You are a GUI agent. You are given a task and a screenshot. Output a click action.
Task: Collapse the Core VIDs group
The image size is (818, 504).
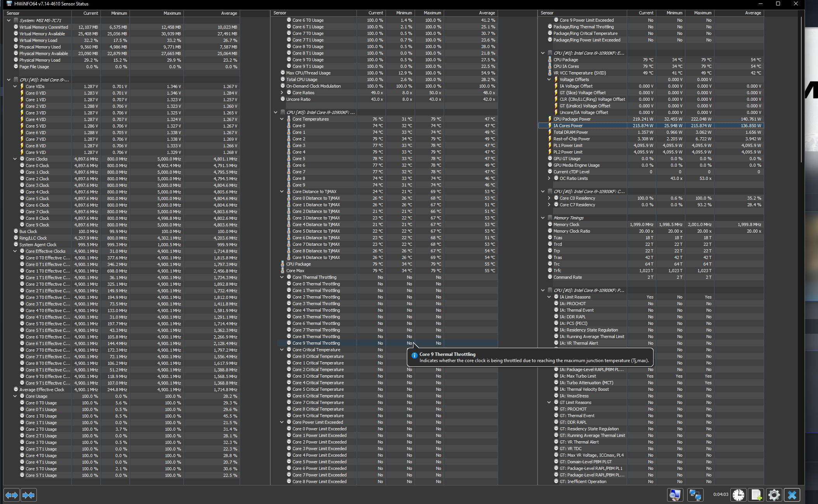(x=15, y=86)
